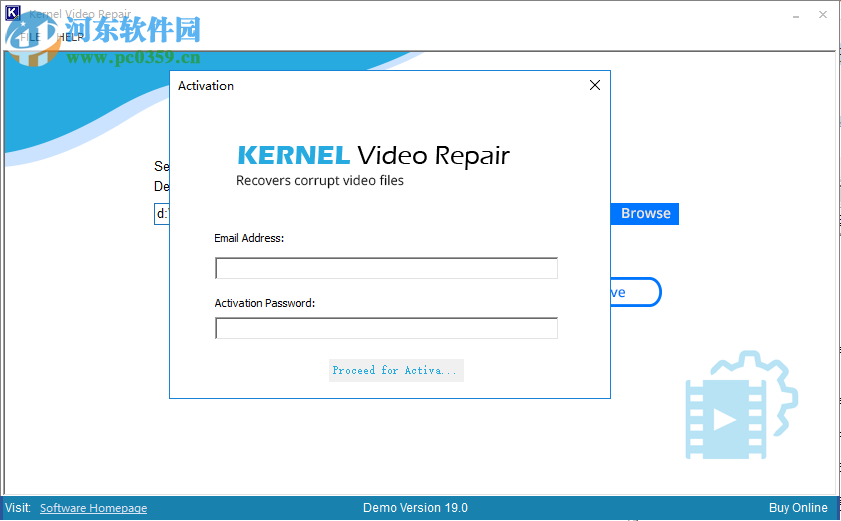Click the 'Activation' dialog title
Viewport: 841px width, 521px height.
pyautogui.click(x=206, y=86)
